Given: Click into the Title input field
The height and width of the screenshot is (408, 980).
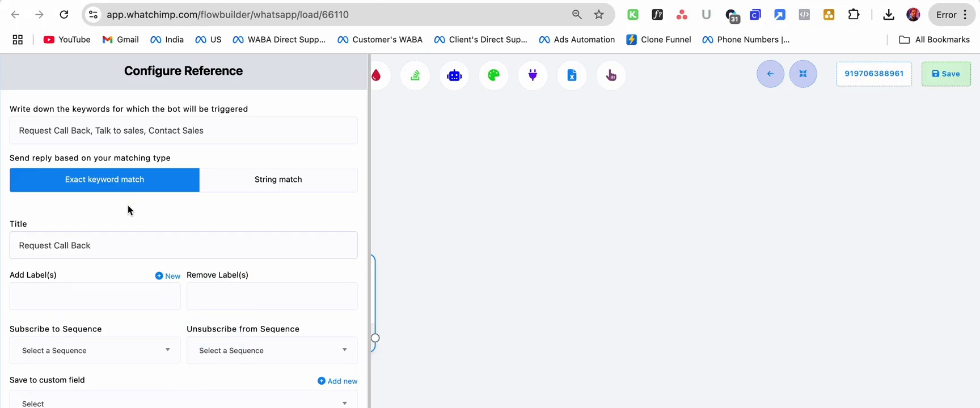Looking at the screenshot, I should coord(184,245).
